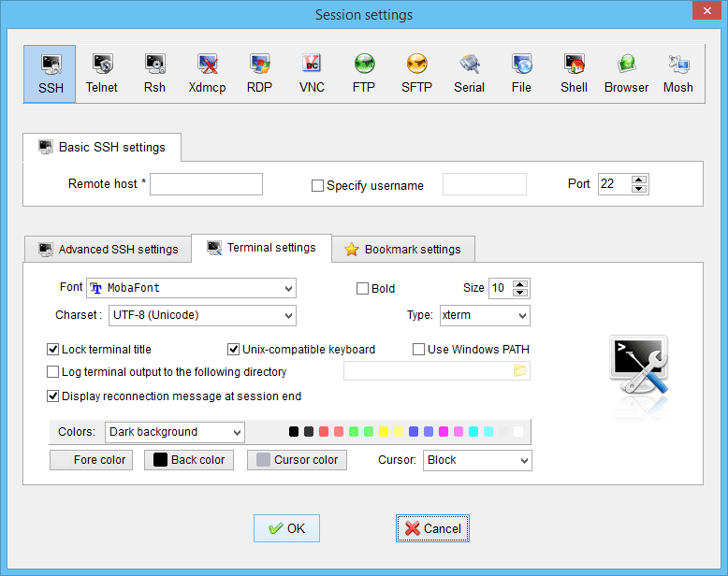Choose the Browser session type
Viewport: 728px width, 576px height.
pos(626,74)
